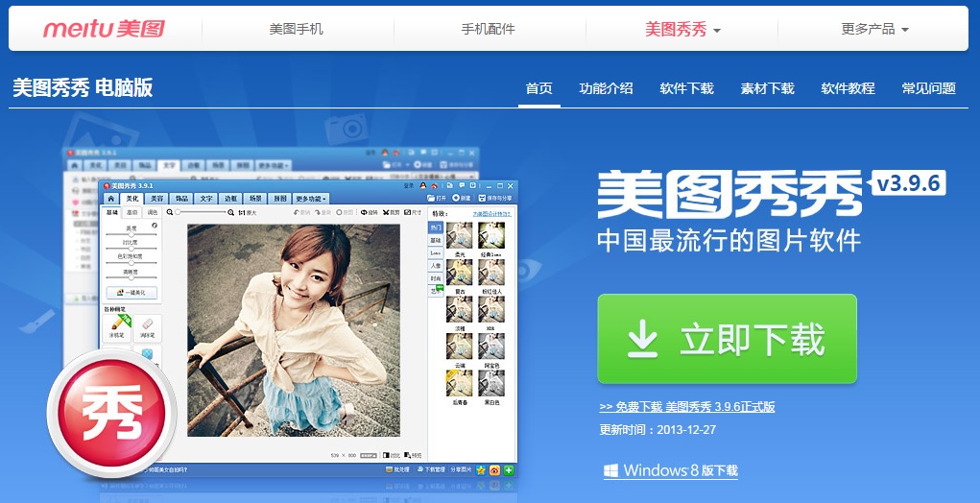
Task: Click the QQ penguin icon in title bar
Action: (423, 185)
